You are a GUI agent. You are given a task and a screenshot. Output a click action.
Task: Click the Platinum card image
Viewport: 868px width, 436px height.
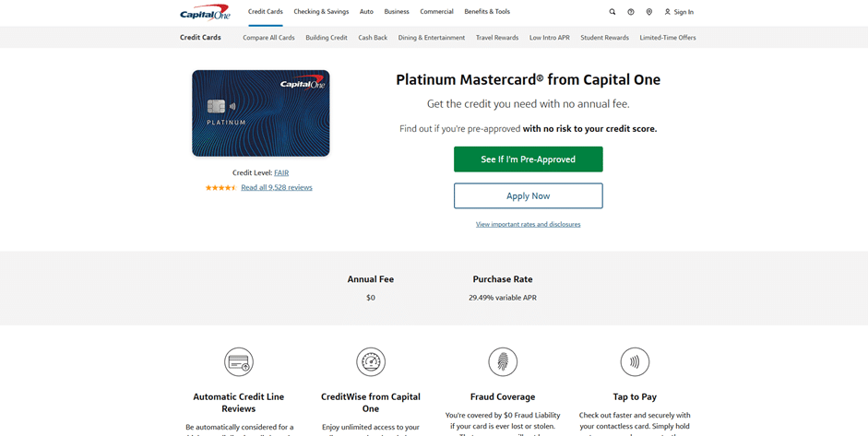tap(261, 113)
